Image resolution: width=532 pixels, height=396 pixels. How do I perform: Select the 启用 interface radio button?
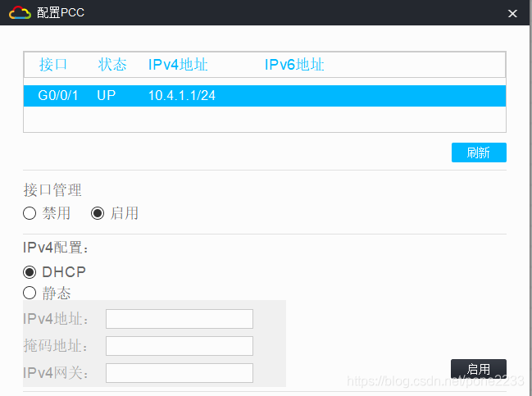point(98,213)
